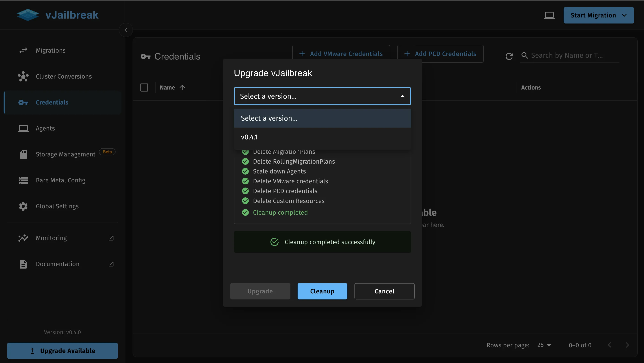Collapse the Select a version dropdown

402,96
